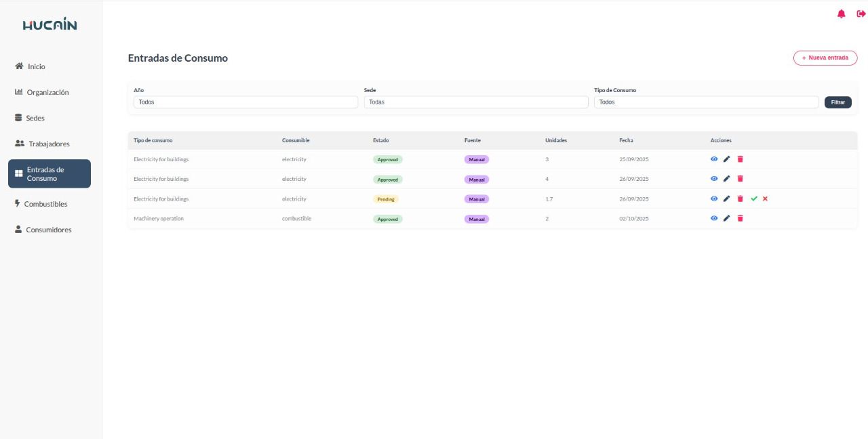This screenshot has height=439, width=868.
Task: Edit the Machinery operation entry with pencil icon
Action: point(726,219)
